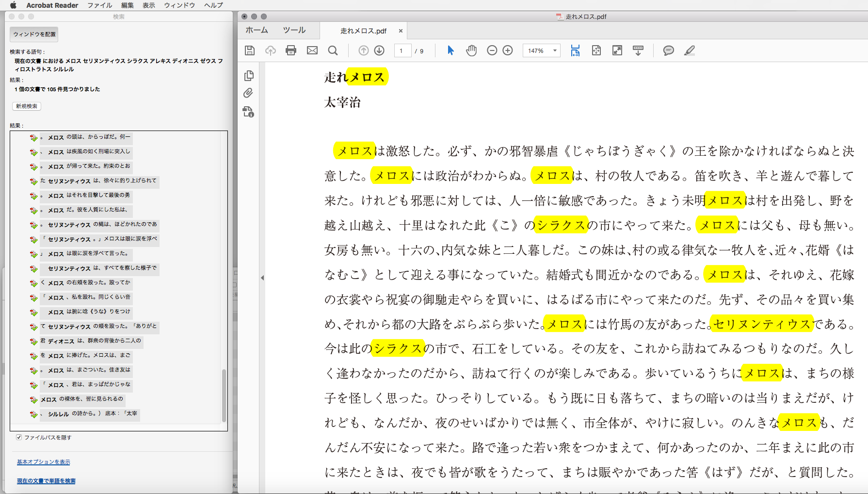Select the Highlight text pen icon
This screenshot has width=868, height=494.
pos(690,50)
